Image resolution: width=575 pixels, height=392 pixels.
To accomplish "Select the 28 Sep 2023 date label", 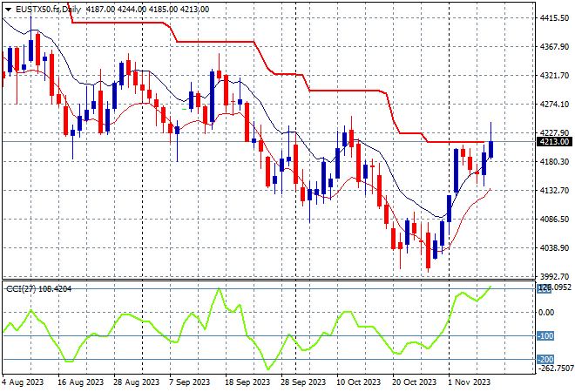I will pos(303,382).
